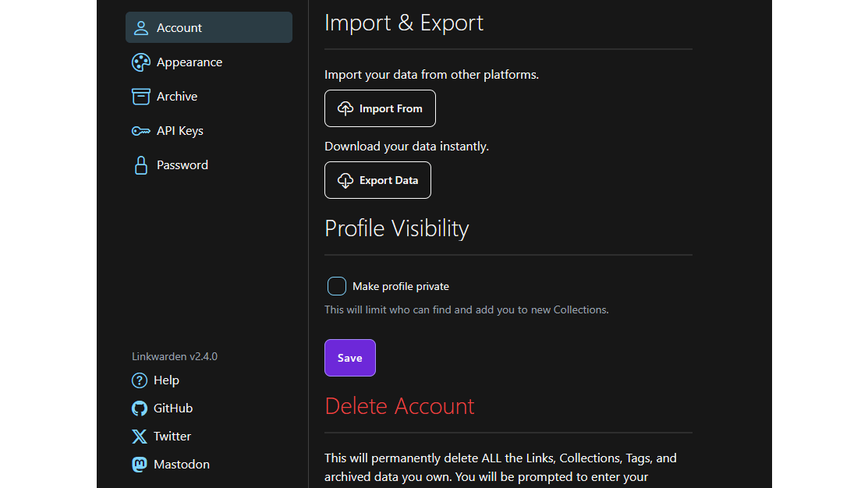Click the Password lock icon

141,165
